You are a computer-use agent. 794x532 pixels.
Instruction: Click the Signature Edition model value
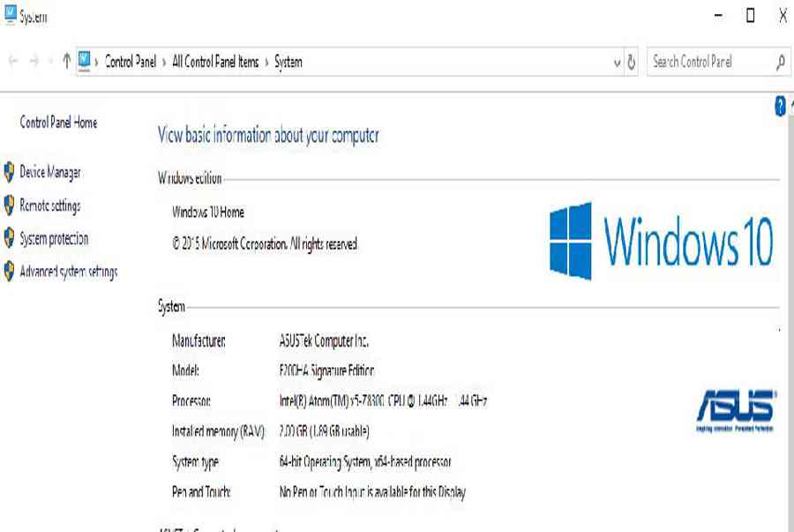[x=326, y=371]
